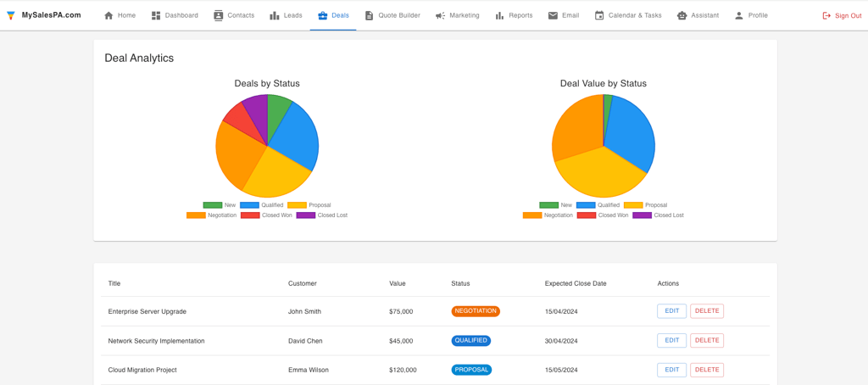Click the Dashboard grid icon
868x385 pixels.
tap(156, 15)
